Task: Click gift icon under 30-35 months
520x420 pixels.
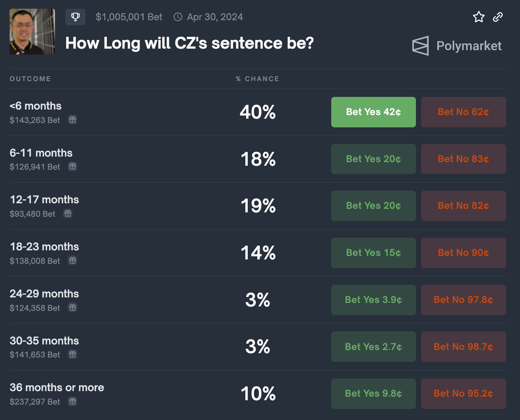Action: point(72,354)
